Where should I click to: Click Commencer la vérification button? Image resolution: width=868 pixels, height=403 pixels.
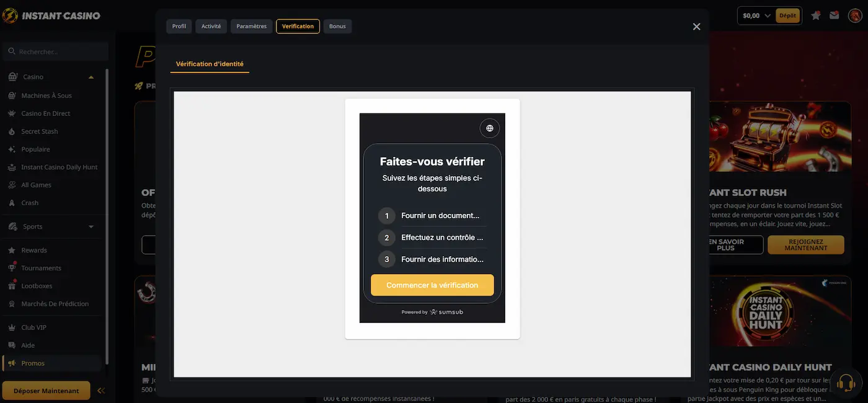click(432, 285)
